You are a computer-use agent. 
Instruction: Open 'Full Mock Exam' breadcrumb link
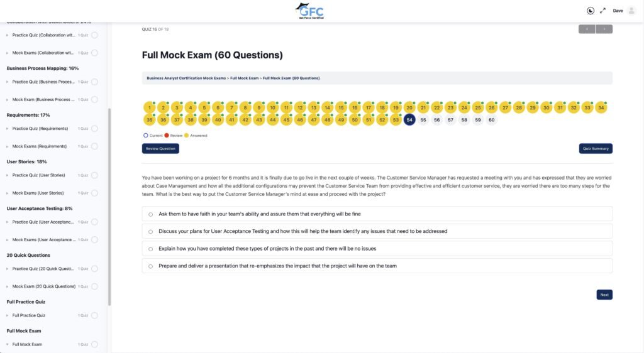(x=245, y=78)
